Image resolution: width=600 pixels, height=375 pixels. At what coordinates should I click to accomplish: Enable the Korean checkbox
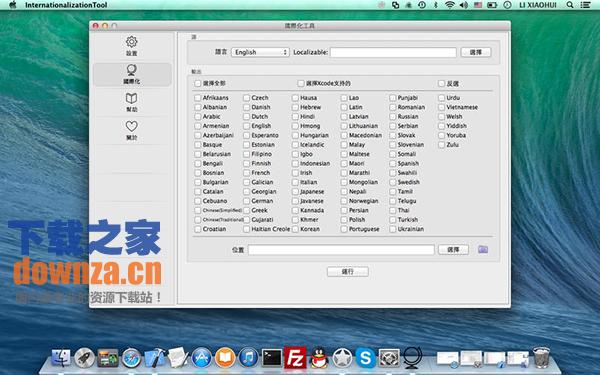coord(295,229)
